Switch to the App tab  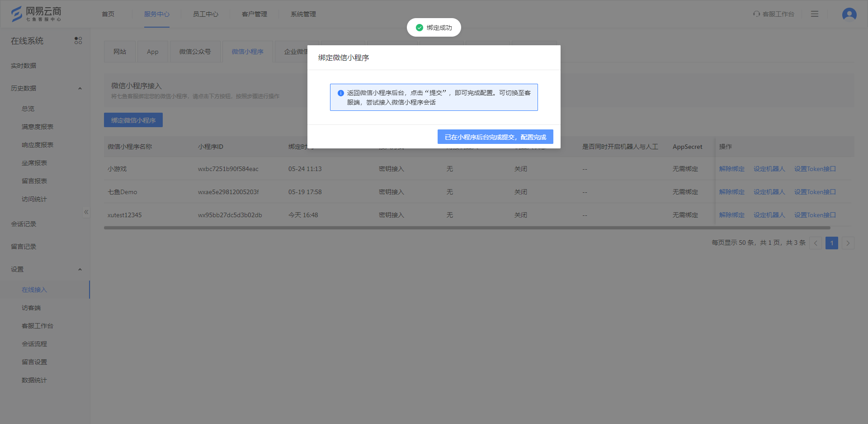pyautogui.click(x=153, y=52)
